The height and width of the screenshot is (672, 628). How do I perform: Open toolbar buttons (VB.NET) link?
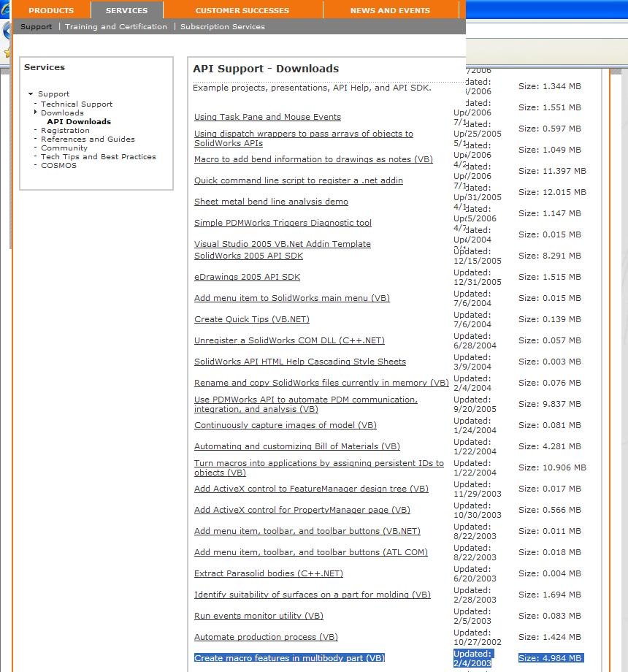point(307,532)
